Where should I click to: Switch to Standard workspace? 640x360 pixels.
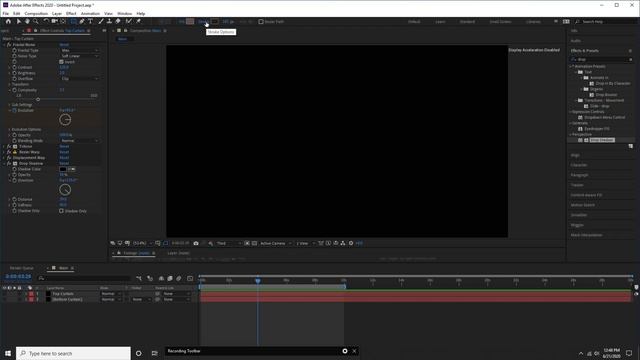(467, 22)
